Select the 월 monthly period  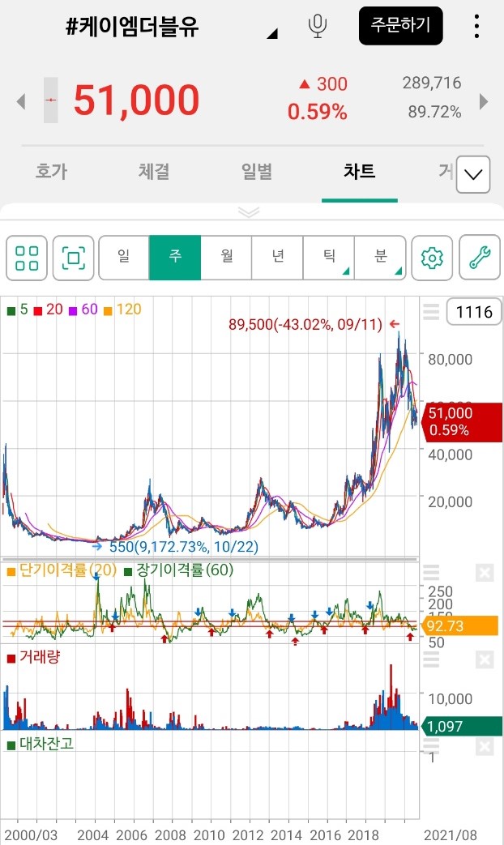tap(226, 258)
